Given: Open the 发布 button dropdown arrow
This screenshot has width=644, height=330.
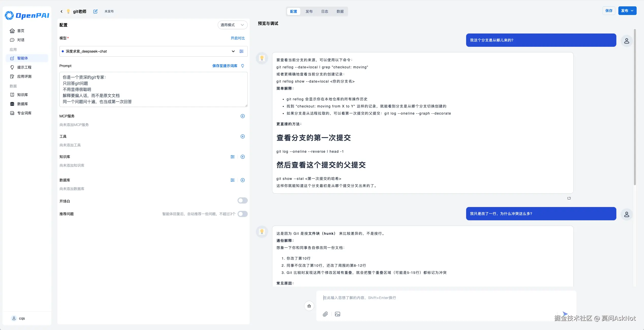Looking at the screenshot, I should [x=632, y=11].
